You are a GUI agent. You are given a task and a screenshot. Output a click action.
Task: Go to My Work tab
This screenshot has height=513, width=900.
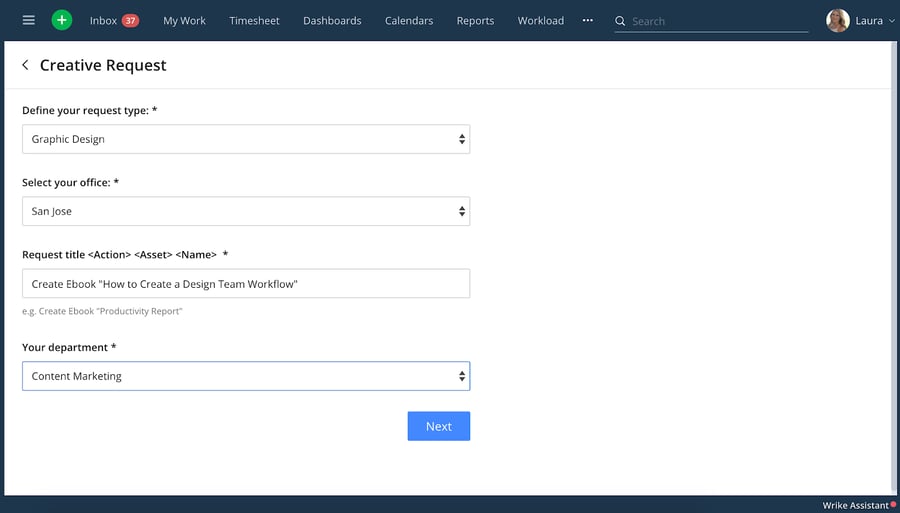tap(184, 20)
